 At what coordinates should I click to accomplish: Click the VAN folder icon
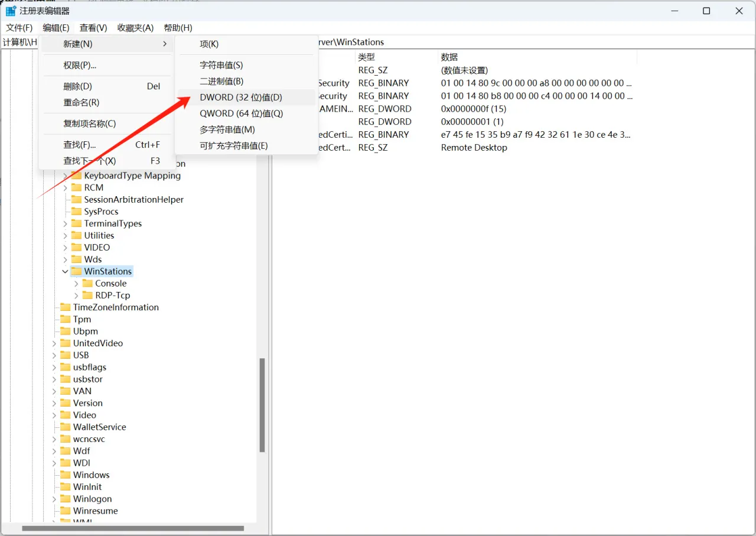[x=65, y=391]
